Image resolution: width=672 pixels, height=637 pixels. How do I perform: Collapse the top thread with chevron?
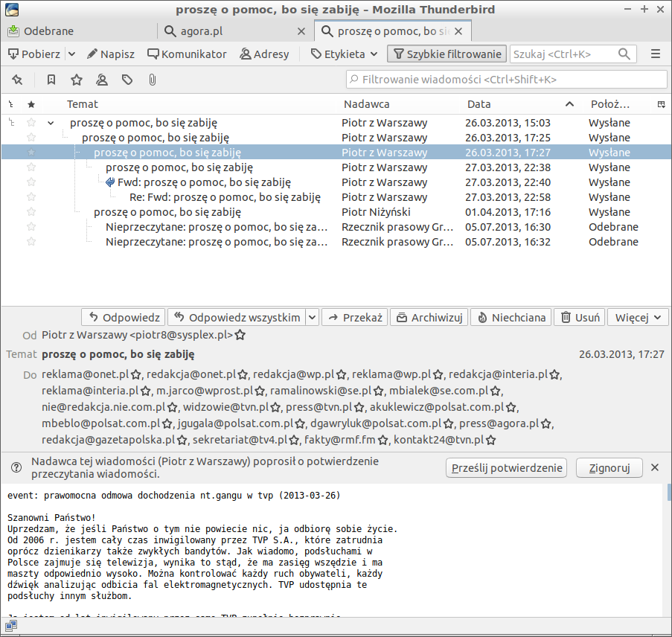point(51,123)
